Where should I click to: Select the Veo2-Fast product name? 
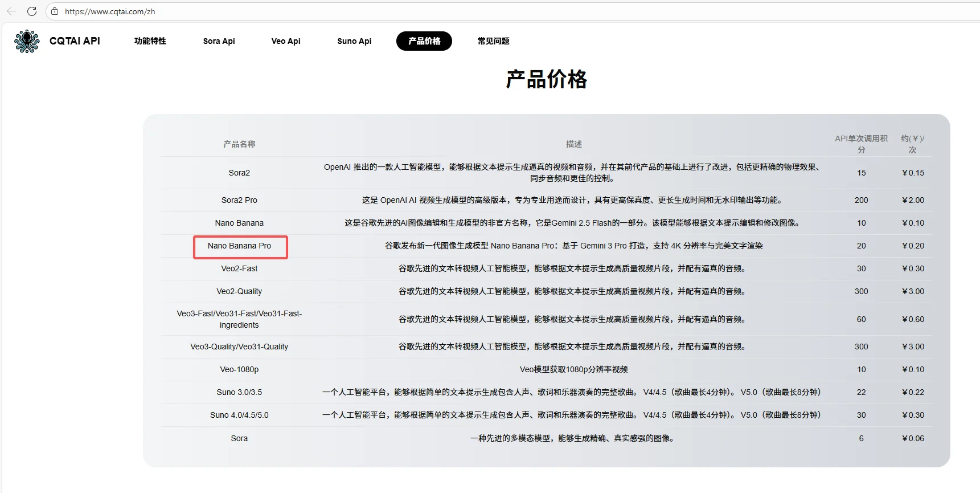coord(239,268)
